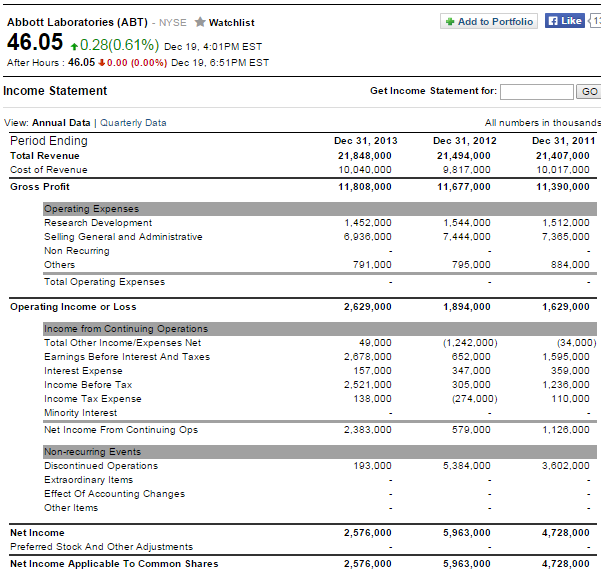
Task: Click Operating Income value 2,629,000
Action: pos(368,307)
